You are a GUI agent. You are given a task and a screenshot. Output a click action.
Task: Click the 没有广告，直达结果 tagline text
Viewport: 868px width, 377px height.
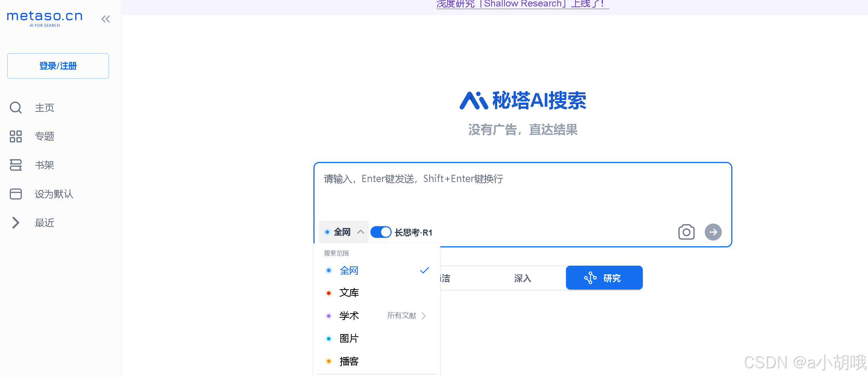(523, 130)
